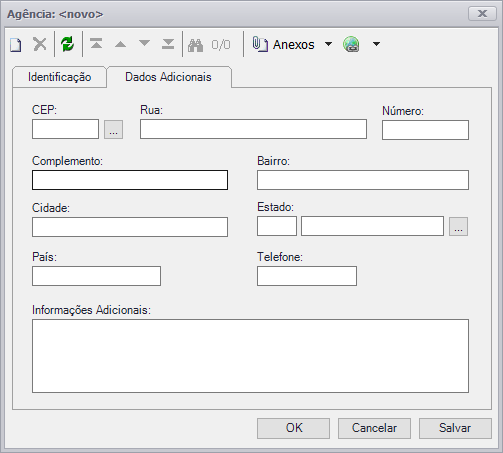Click the Estado code short field
Viewport: 503px width, 453px height.
click(x=277, y=226)
